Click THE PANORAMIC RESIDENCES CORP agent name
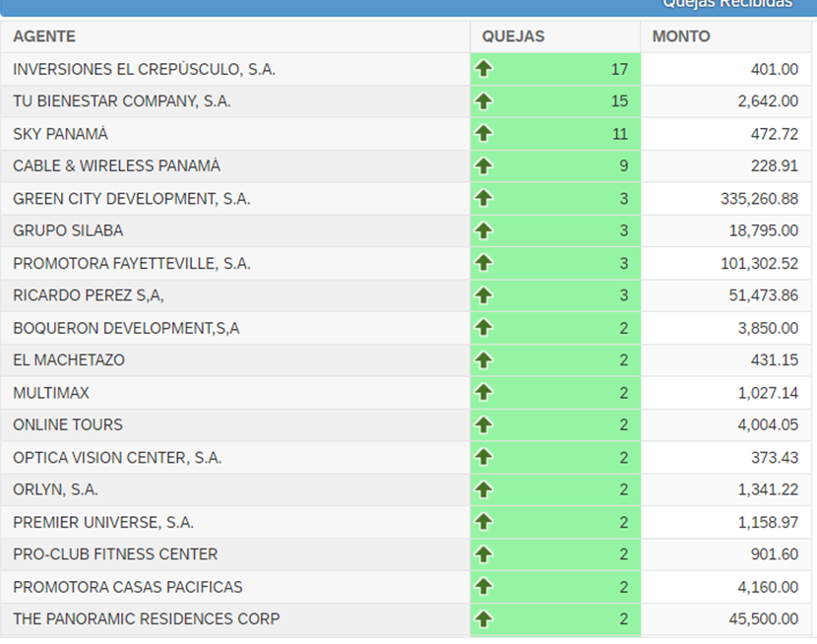 pos(147,619)
